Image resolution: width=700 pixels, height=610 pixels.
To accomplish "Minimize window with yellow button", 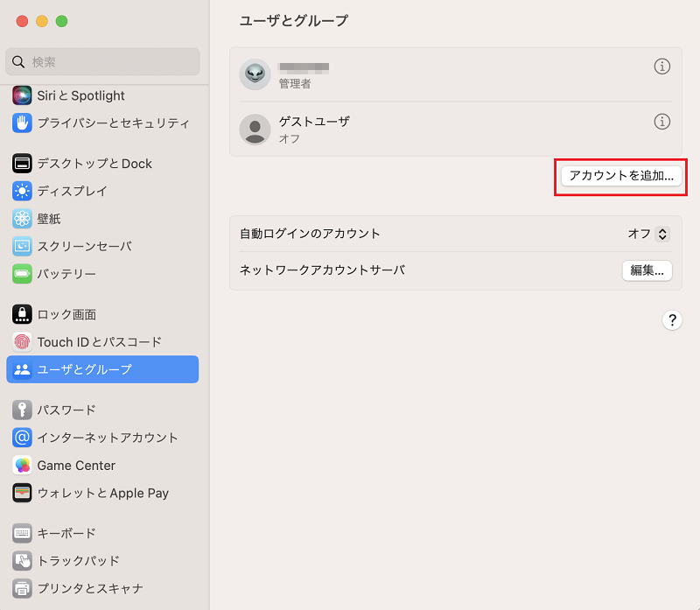I will 42,21.
